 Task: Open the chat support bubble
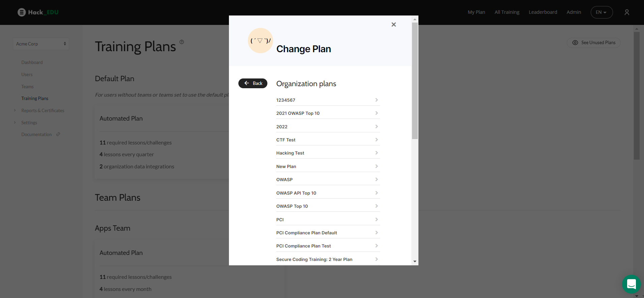[x=631, y=284]
